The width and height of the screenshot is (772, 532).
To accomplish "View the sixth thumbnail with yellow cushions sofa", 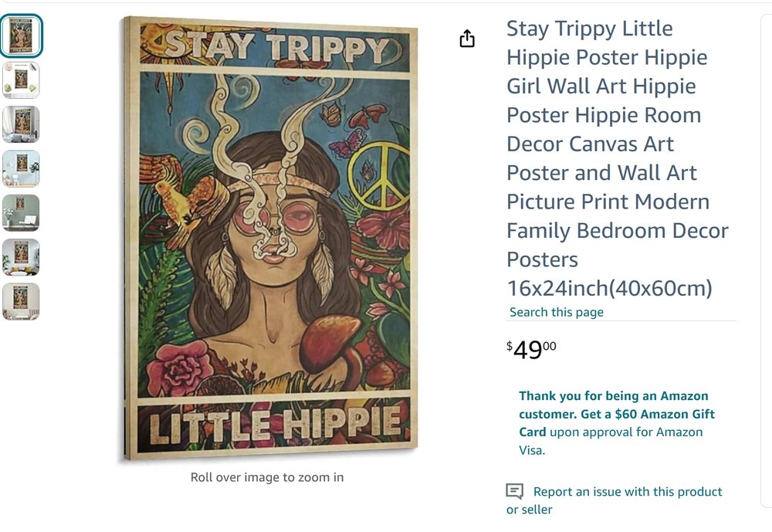I will click(21, 257).
